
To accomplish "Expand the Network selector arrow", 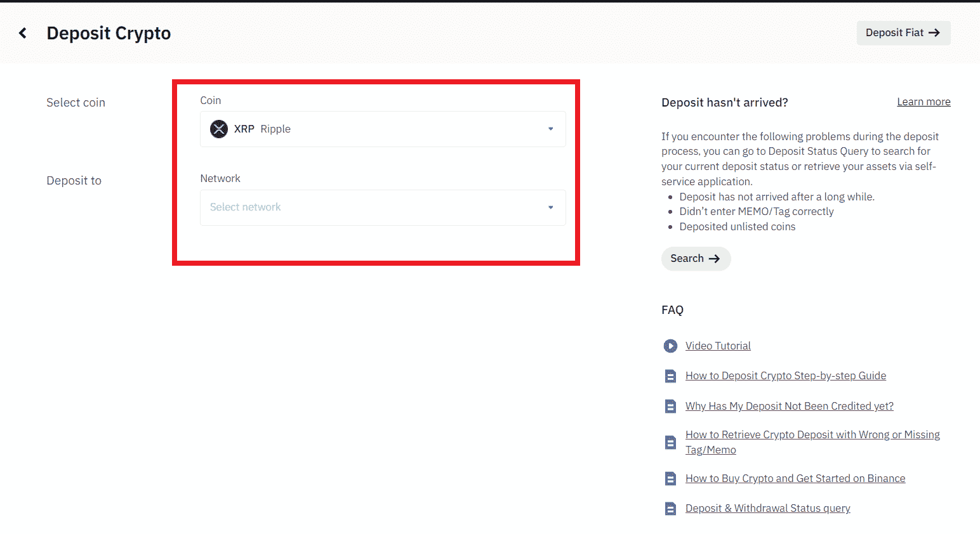I will [551, 207].
